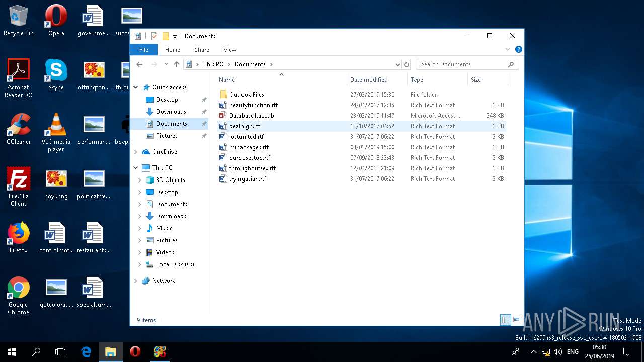The image size is (644, 362).
Task: Open Firefox from the desktop
Action: pyautogui.click(x=19, y=238)
